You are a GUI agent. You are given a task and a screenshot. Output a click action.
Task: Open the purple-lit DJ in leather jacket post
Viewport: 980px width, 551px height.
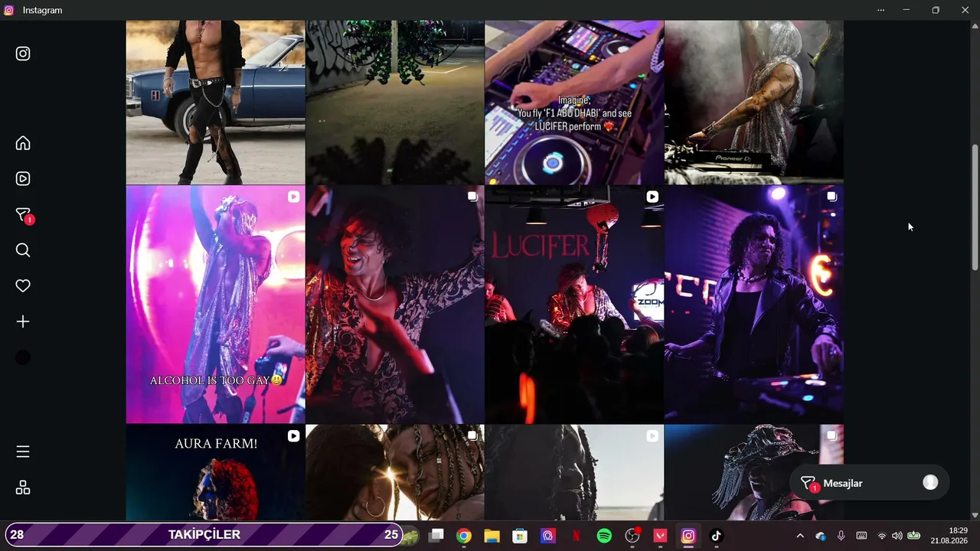[x=754, y=305]
